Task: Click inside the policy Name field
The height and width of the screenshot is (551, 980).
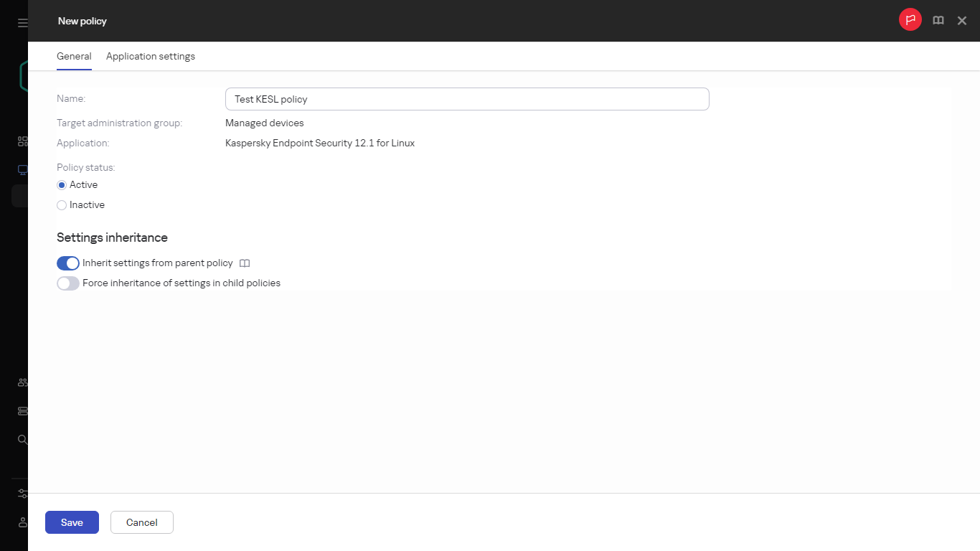Action: coord(466,99)
